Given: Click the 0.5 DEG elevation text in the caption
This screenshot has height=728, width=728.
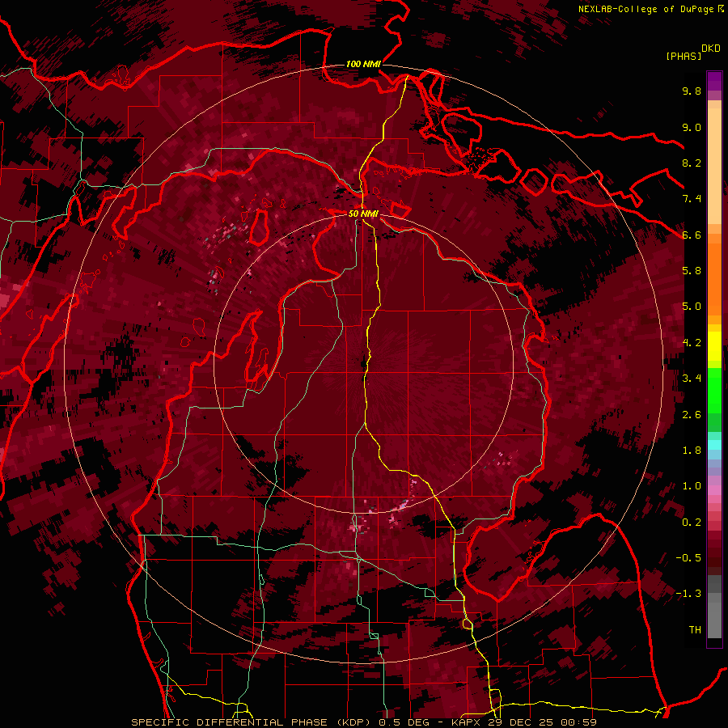Looking at the screenshot, I should pos(405,722).
